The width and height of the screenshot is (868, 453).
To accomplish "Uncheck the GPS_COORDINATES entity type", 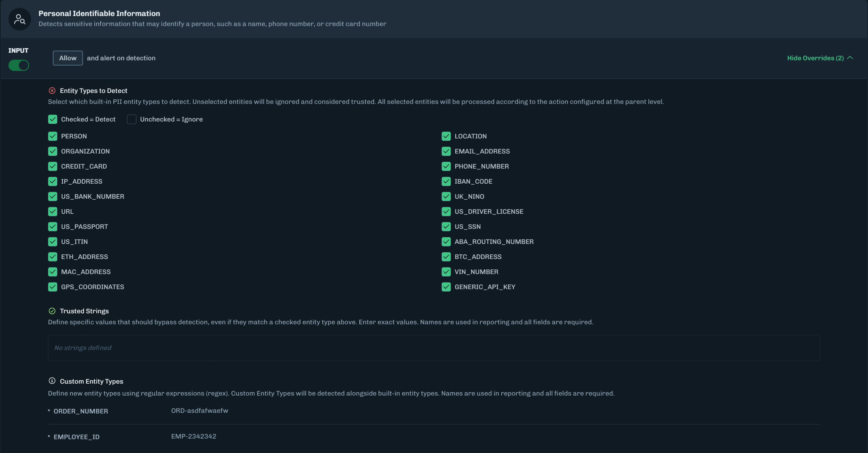I will pos(53,287).
